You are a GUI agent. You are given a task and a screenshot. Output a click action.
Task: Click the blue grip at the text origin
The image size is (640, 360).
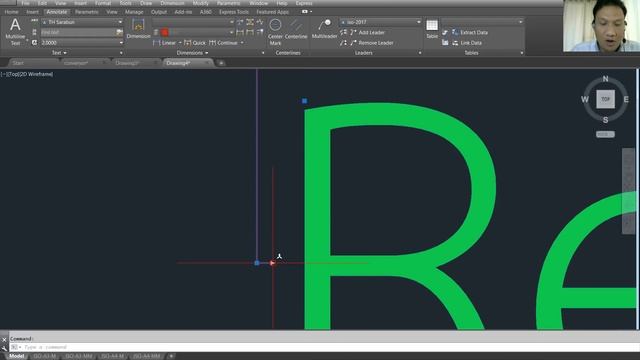(x=257, y=263)
